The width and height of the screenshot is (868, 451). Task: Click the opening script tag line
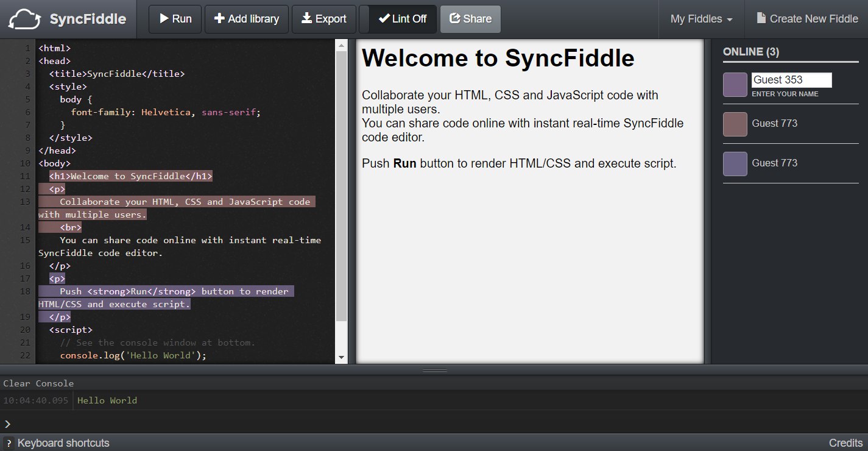tap(71, 330)
